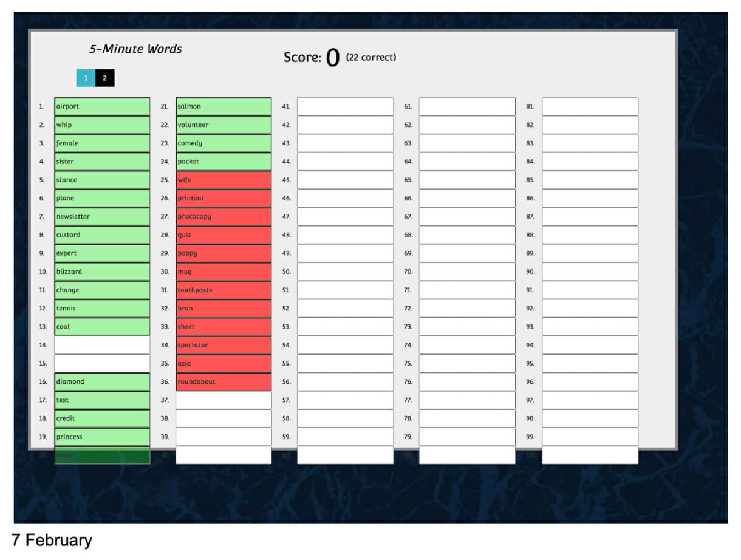This screenshot has height=560, width=741.
Task: Select the red 'spectator' entry
Action: [x=224, y=345]
